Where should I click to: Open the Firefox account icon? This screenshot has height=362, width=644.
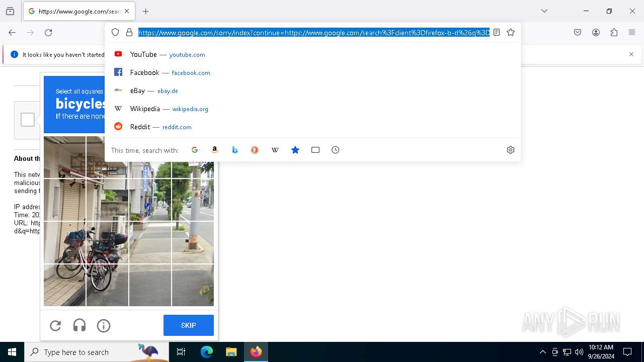(596, 32)
